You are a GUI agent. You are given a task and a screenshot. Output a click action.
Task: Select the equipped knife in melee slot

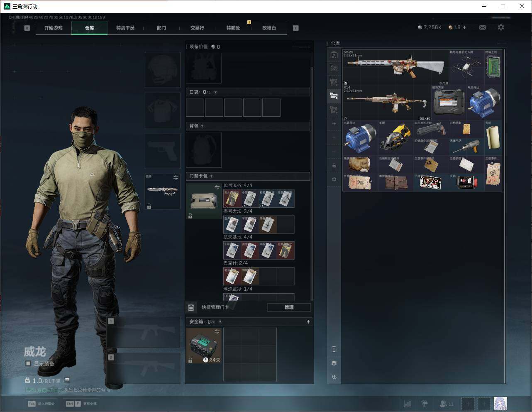click(x=162, y=191)
